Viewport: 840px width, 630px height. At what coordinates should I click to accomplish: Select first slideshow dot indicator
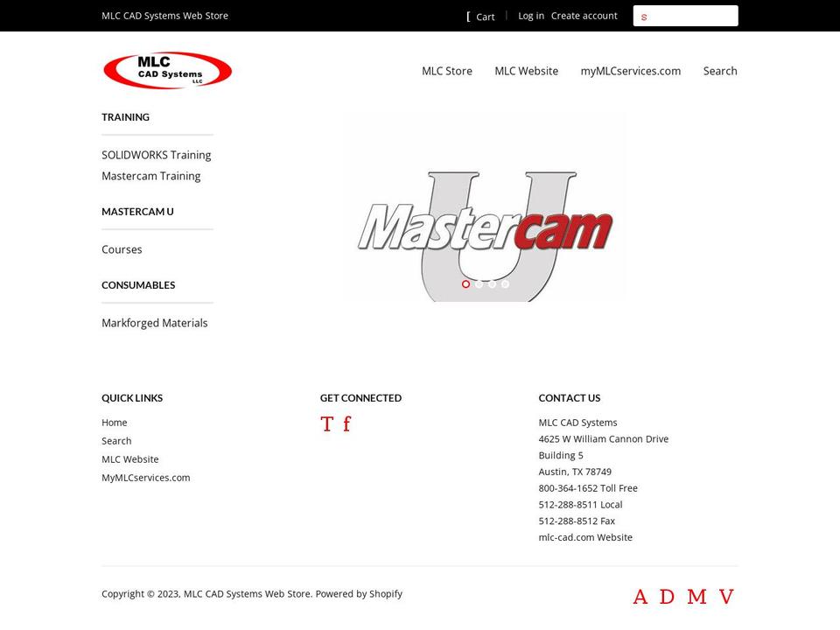click(465, 283)
